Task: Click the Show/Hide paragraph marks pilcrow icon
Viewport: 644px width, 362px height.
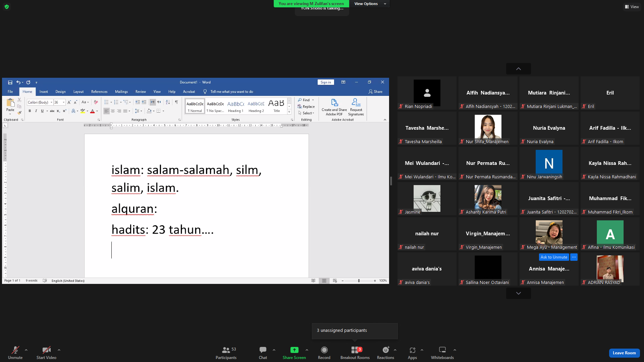Action: click(x=176, y=102)
